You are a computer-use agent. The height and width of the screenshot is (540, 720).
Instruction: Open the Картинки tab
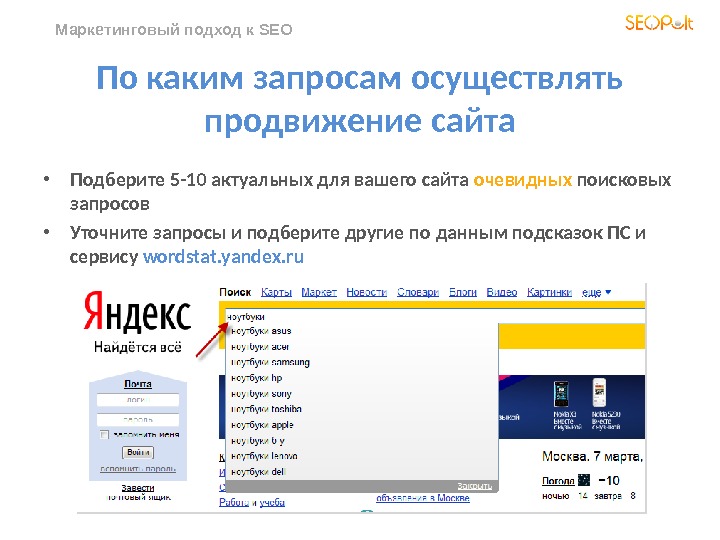pyautogui.click(x=549, y=292)
